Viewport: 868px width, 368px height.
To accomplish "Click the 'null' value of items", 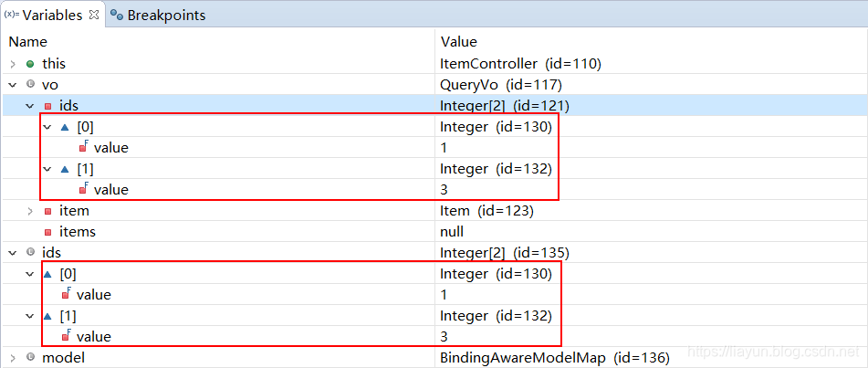I will pyautogui.click(x=452, y=232).
